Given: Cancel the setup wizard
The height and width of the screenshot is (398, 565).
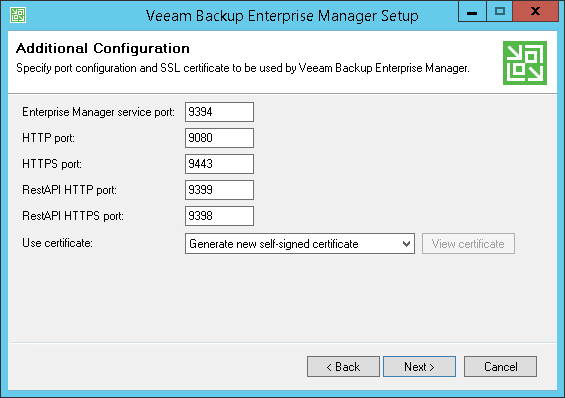Looking at the screenshot, I should (x=500, y=367).
